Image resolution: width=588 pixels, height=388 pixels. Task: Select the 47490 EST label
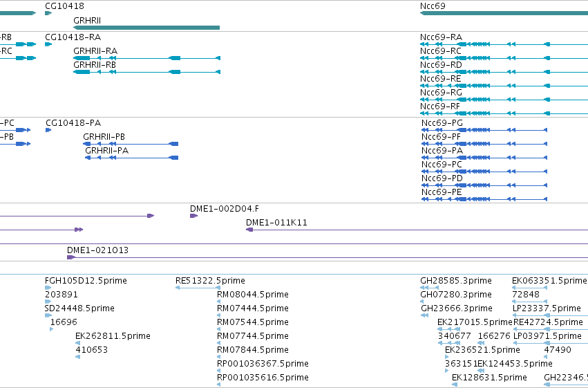(x=558, y=350)
